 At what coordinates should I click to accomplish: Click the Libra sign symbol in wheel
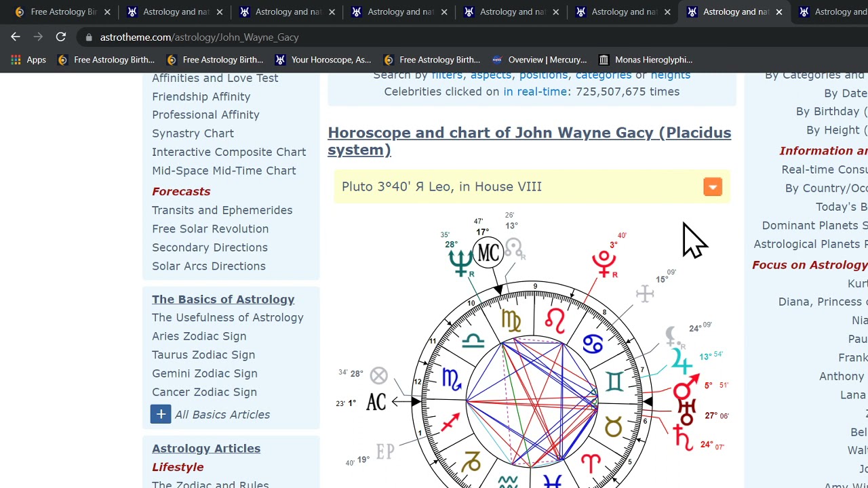click(x=473, y=341)
